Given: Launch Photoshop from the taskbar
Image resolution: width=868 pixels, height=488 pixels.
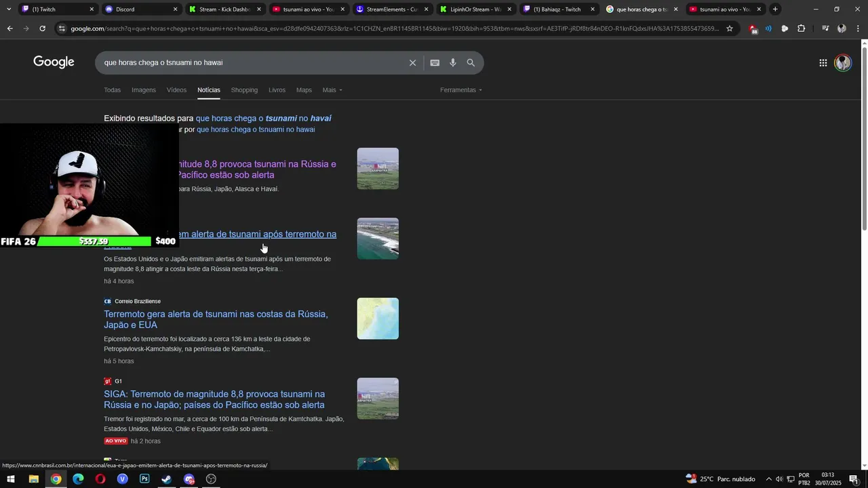Looking at the screenshot, I should pos(144,479).
